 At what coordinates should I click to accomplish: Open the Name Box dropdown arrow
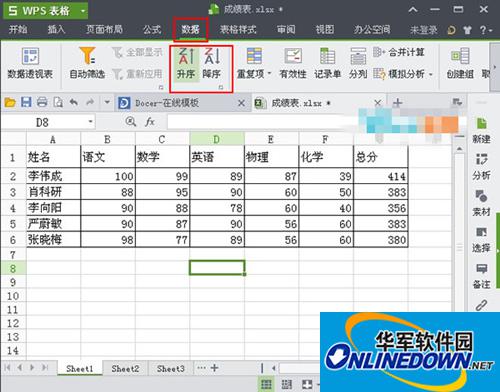[90, 122]
